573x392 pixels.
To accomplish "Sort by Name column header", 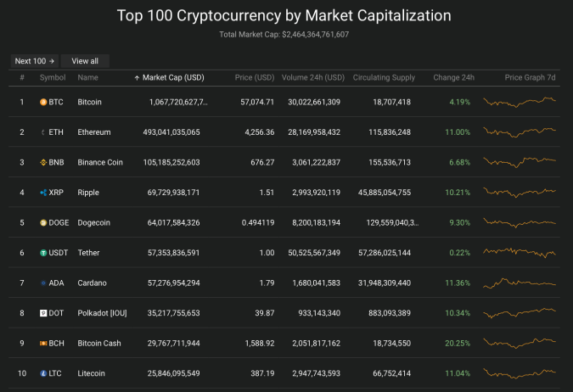I will 87,77.
